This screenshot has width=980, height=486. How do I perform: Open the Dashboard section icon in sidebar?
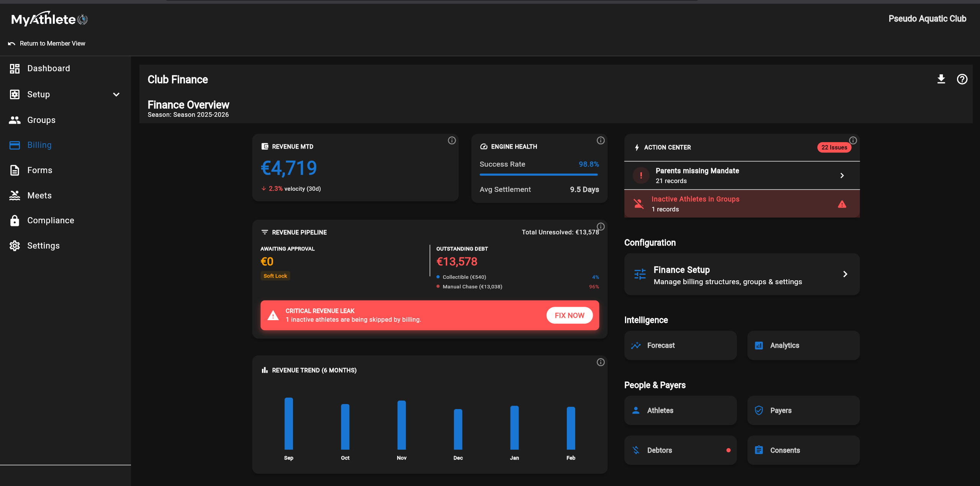pyautogui.click(x=15, y=68)
